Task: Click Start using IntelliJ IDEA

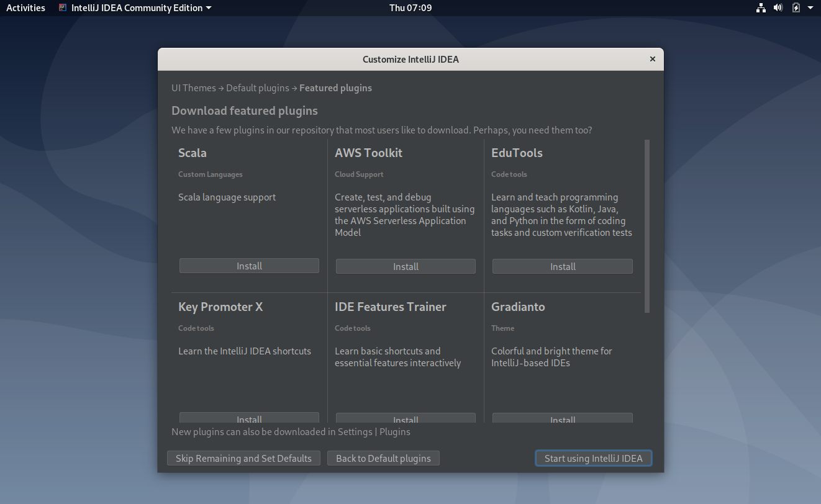Action: tap(593, 458)
